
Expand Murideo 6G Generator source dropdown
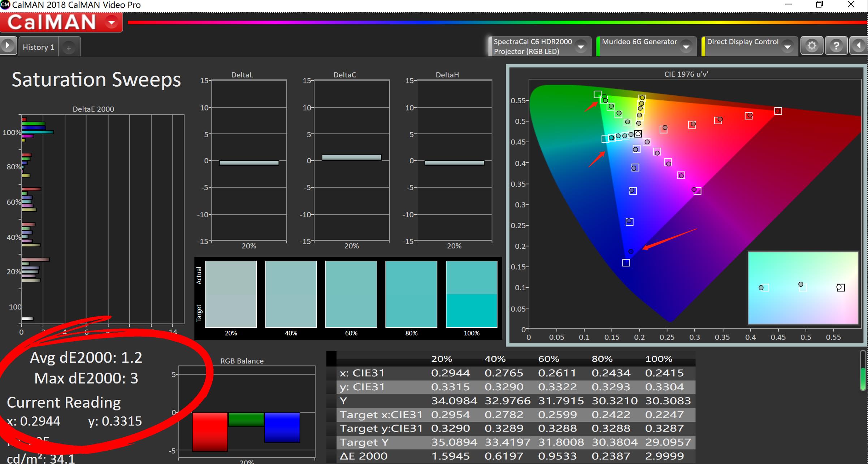[x=686, y=47]
